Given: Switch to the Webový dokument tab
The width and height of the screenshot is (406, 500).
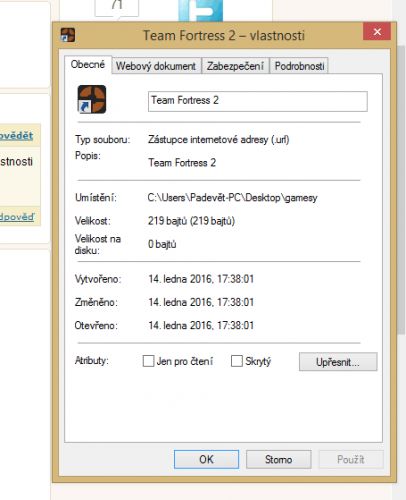Looking at the screenshot, I should (156, 66).
